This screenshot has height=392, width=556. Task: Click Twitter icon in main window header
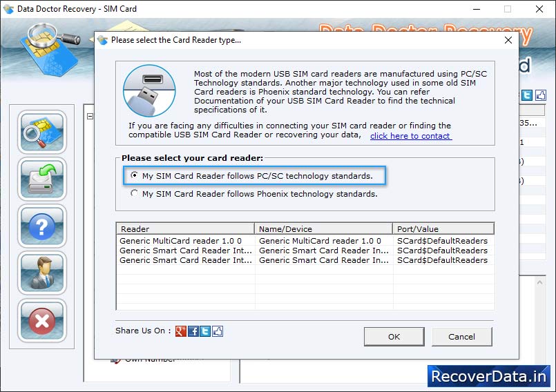point(527,95)
